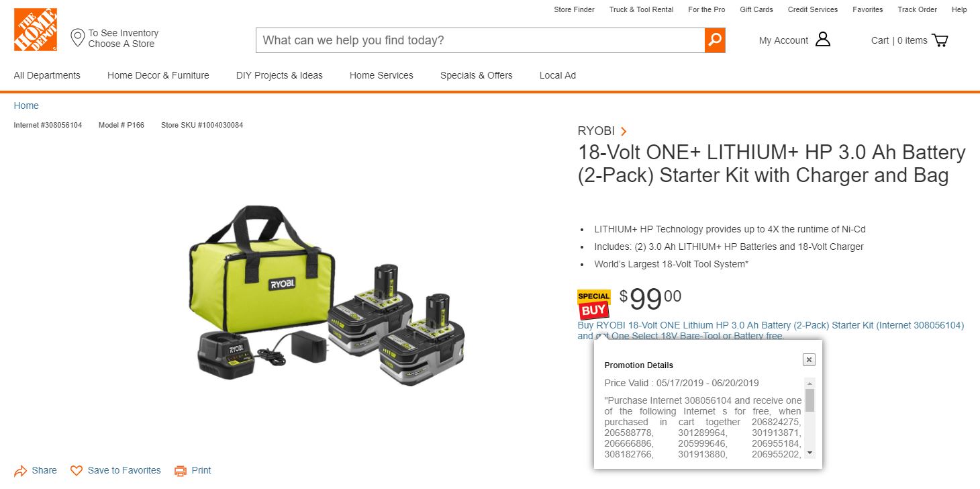
Task: Expand the RYOBI brand chevron
Action: point(624,132)
